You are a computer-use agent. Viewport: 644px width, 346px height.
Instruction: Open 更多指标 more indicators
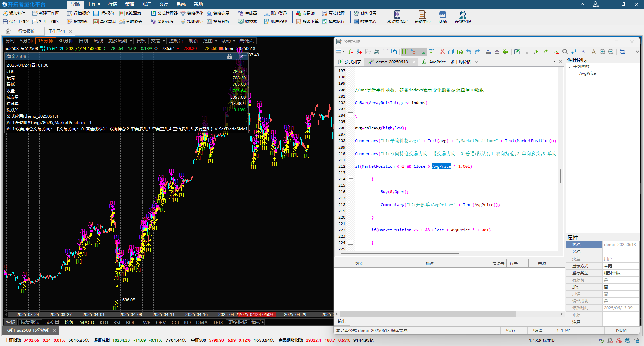tap(238, 322)
